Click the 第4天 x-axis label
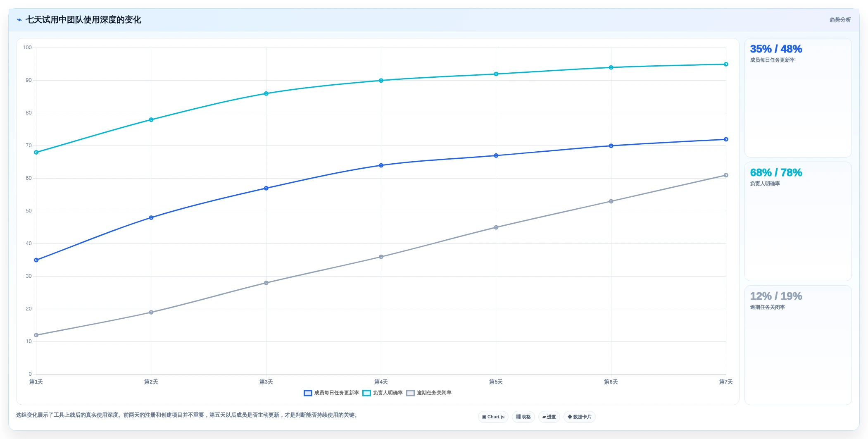 381,382
